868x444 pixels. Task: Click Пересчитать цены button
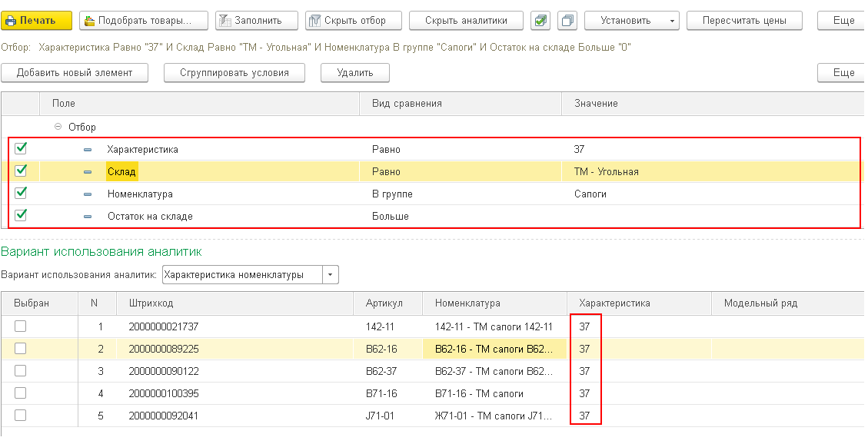pos(743,21)
